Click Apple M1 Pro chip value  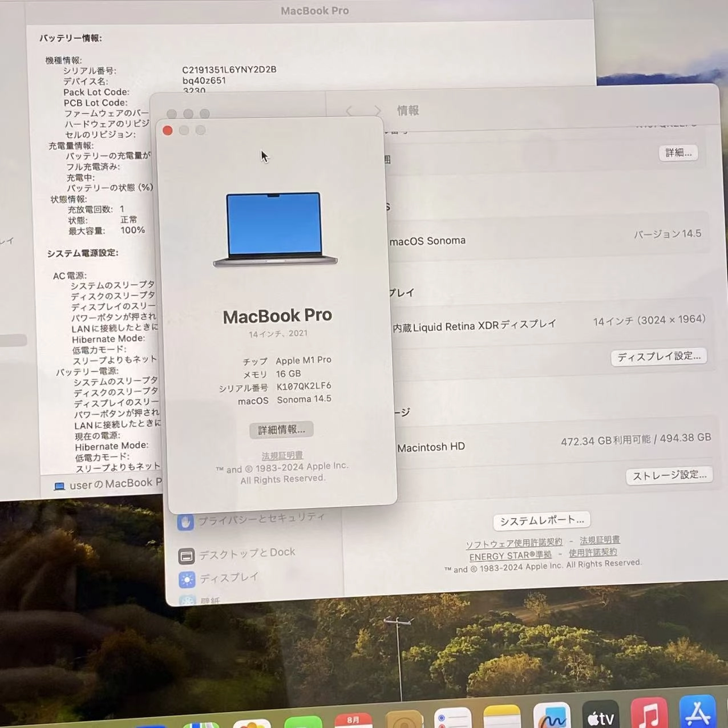coord(304,360)
